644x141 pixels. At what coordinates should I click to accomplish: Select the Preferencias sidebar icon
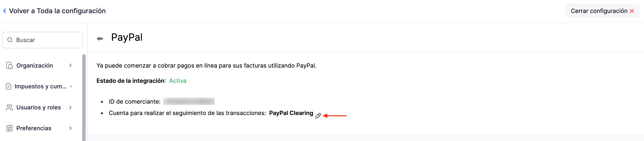coord(9,128)
